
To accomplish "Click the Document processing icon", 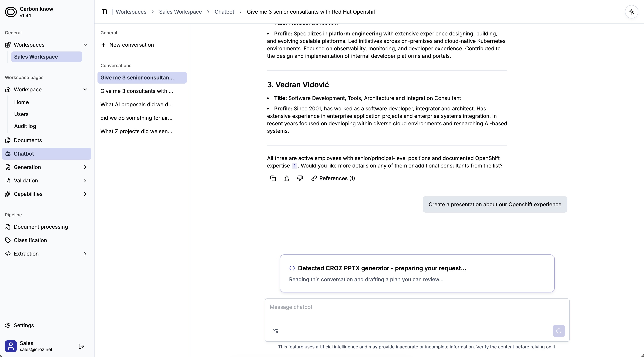I will (x=8, y=227).
